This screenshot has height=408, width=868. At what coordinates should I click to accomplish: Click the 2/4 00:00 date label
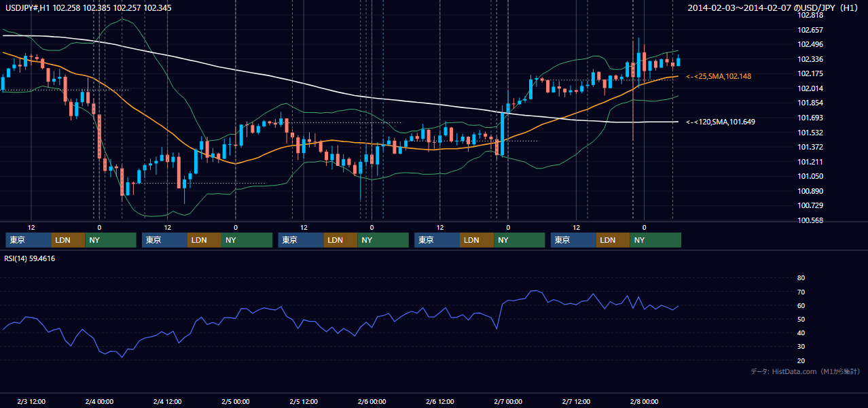click(99, 402)
